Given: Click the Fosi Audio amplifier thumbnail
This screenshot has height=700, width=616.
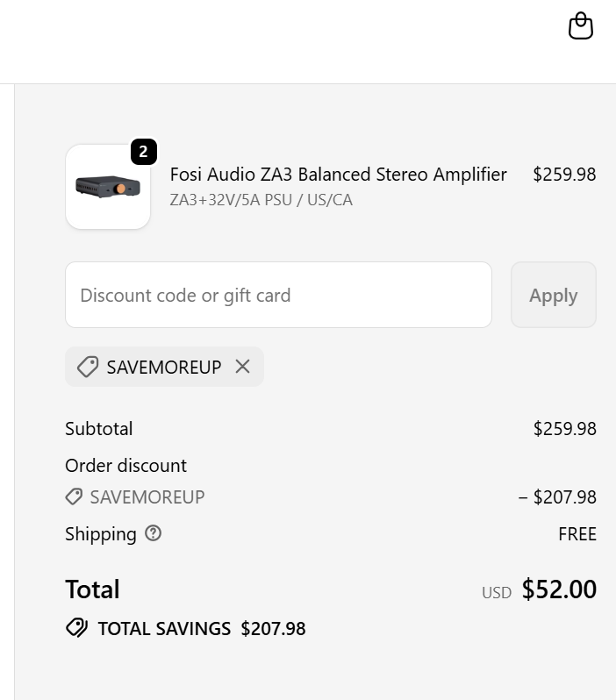Looking at the screenshot, I should (108, 187).
